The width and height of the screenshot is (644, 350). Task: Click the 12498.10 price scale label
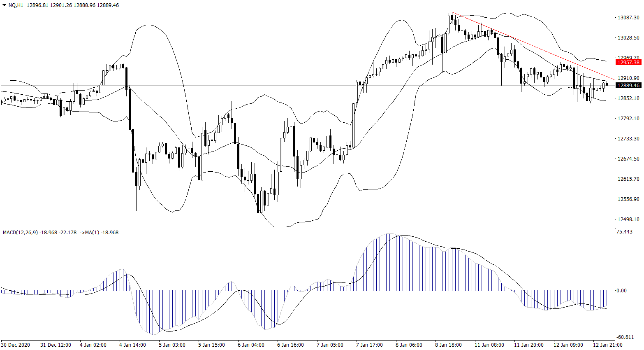[628, 219]
